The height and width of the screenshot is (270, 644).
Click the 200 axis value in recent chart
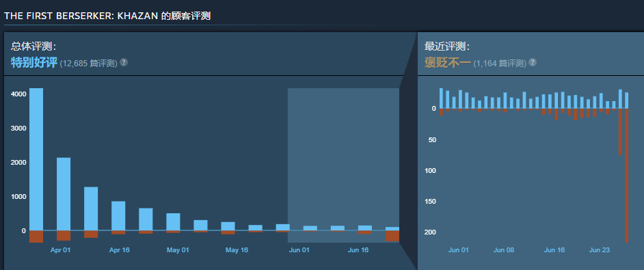[431, 232]
